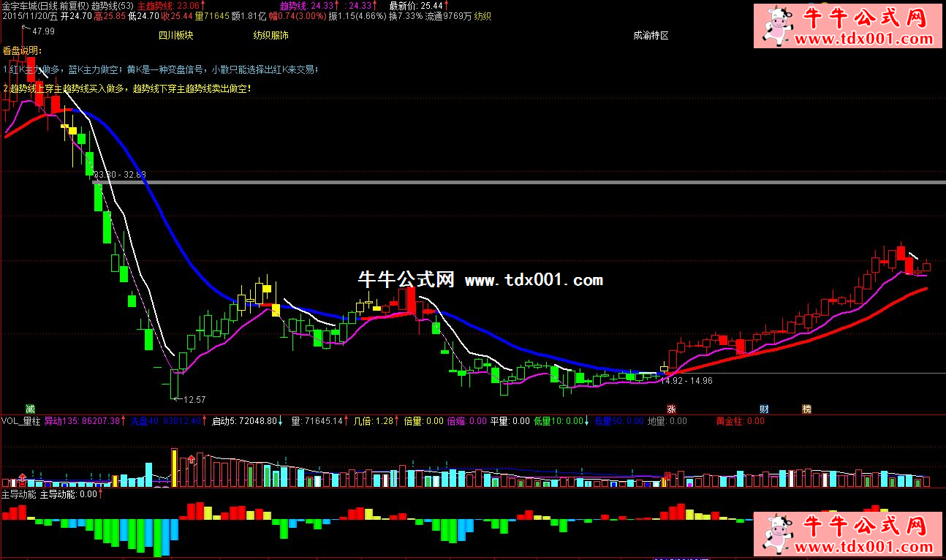Open the center www.tdx001.com watermark link
This screenshot has height=560, width=946.
[x=534, y=280]
